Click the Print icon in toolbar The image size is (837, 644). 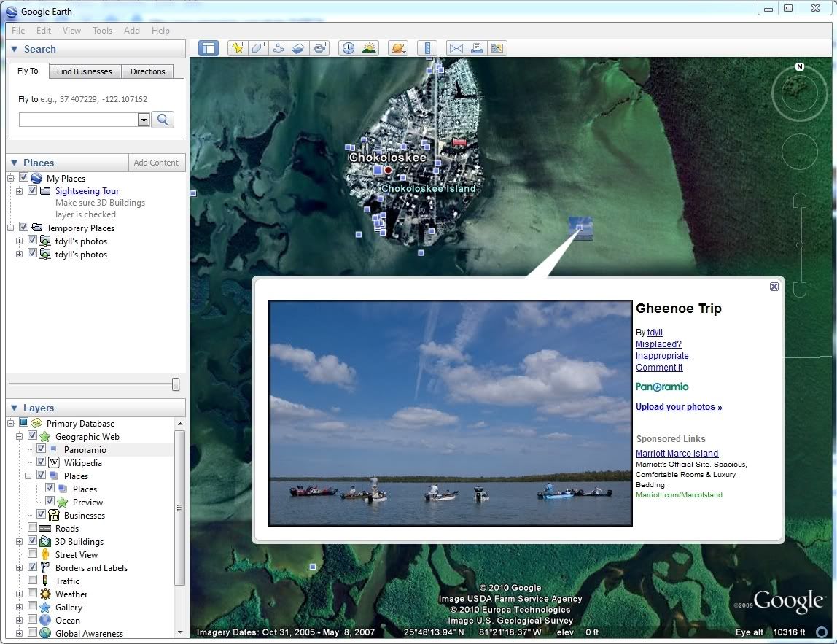point(477,48)
